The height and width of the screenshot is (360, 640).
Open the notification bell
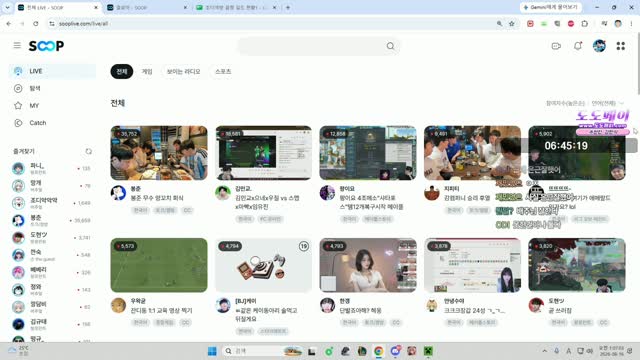pyautogui.click(x=578, y=46)
